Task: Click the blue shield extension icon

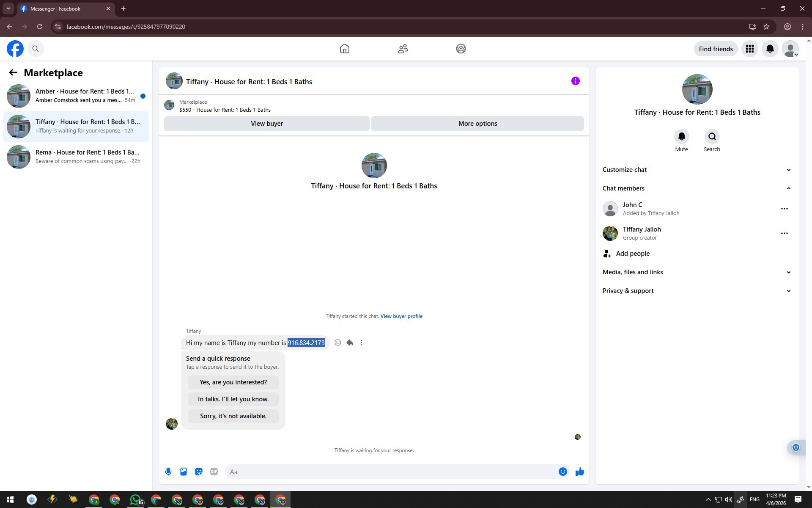Action: (x=796, y=448)
